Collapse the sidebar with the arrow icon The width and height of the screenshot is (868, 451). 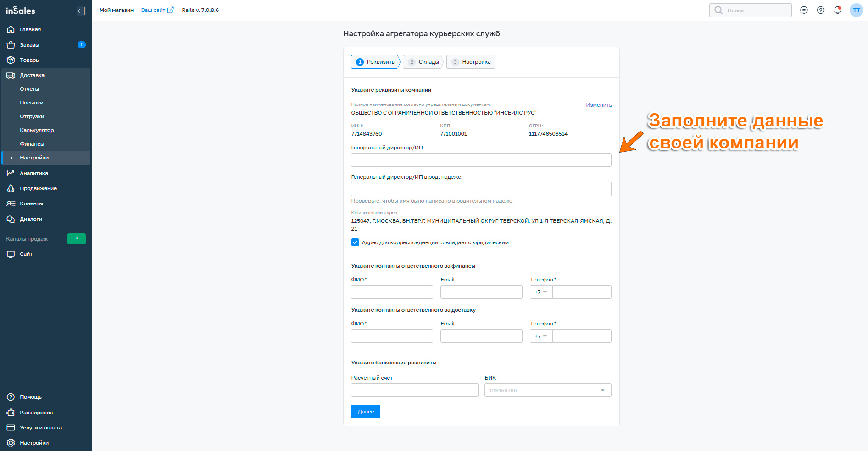[81, 11]
